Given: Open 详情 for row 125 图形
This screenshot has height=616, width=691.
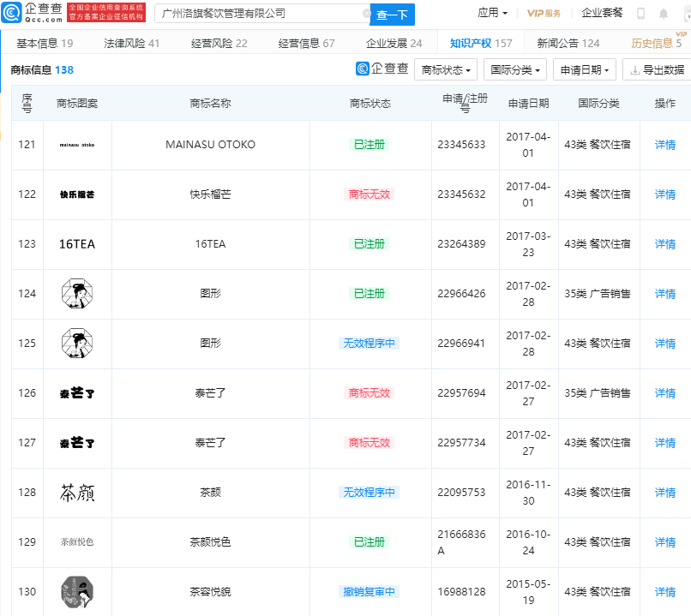Looking at the screenshot, I should click(x=665, y=344).
